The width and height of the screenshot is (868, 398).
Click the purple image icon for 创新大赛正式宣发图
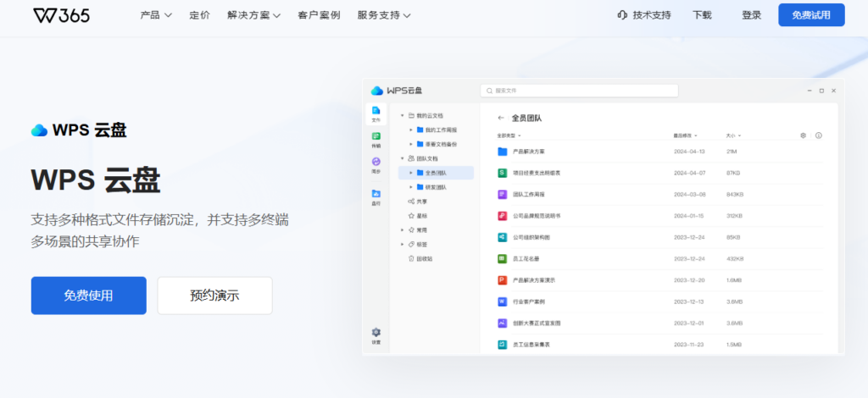pos(503,323)
